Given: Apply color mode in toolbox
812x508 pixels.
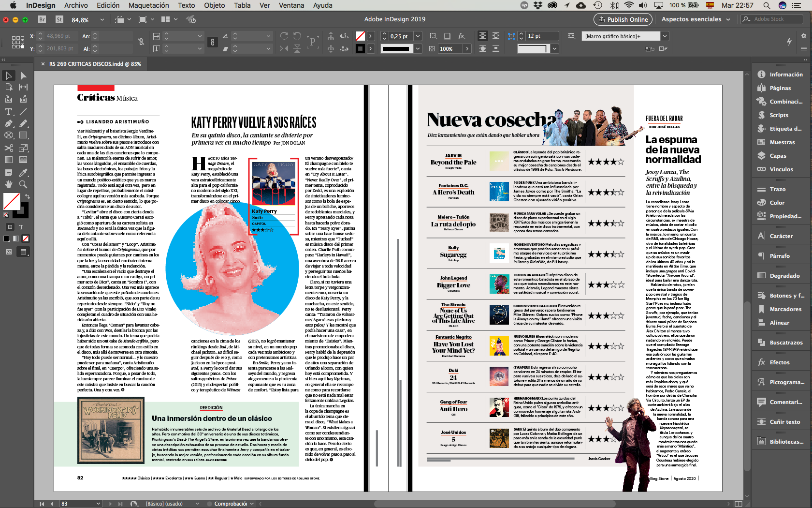Looking at the screenshot, I should pos(6,239).
